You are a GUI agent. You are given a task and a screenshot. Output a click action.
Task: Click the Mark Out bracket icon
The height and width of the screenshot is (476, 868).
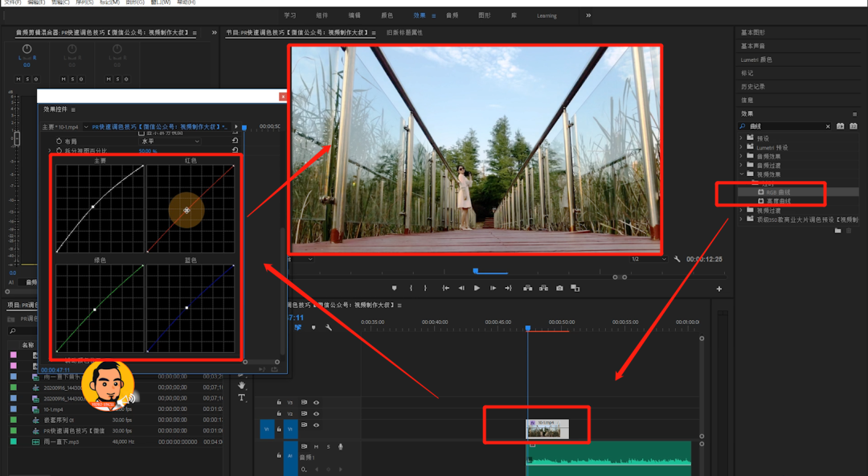click(x=426, y=288)
